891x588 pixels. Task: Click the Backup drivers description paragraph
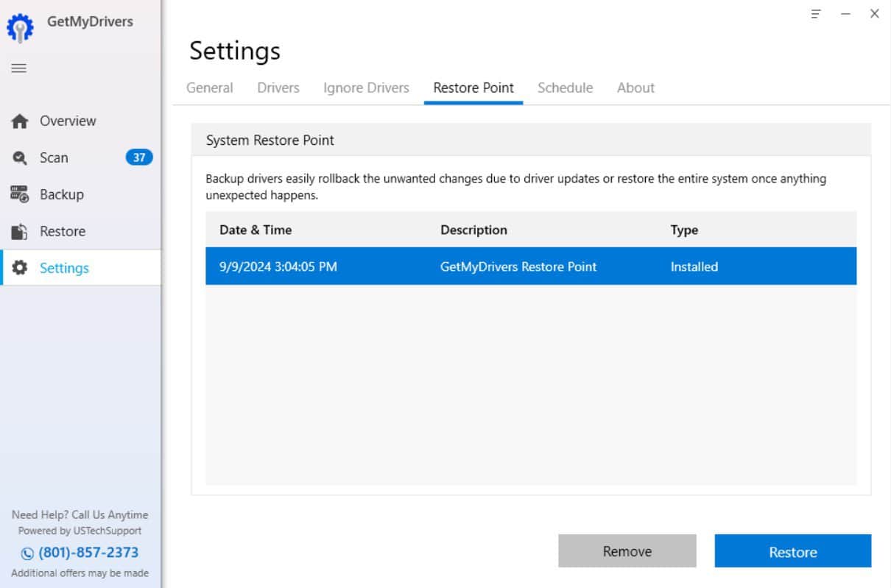(515, 187)
